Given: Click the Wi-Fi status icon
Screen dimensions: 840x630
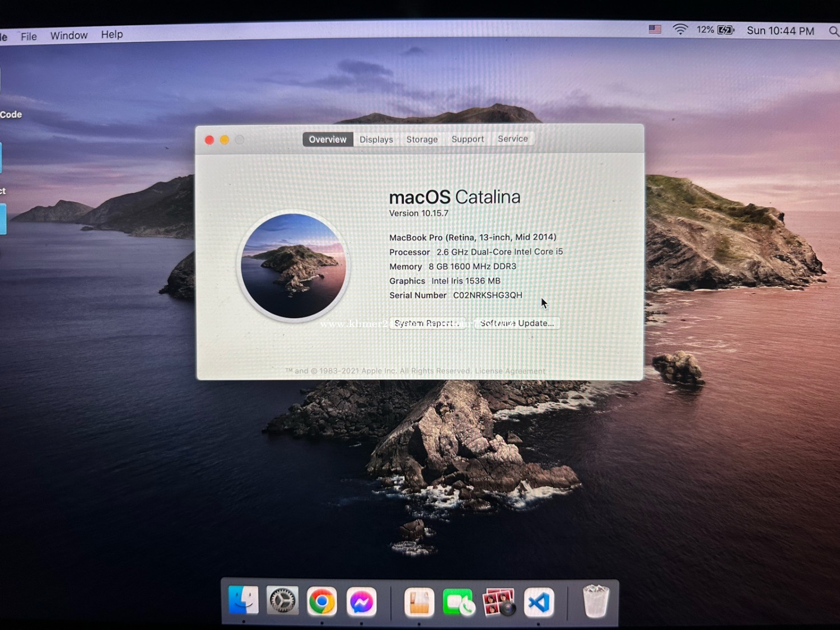Looking at the screenshot, I should coord(680,30).
